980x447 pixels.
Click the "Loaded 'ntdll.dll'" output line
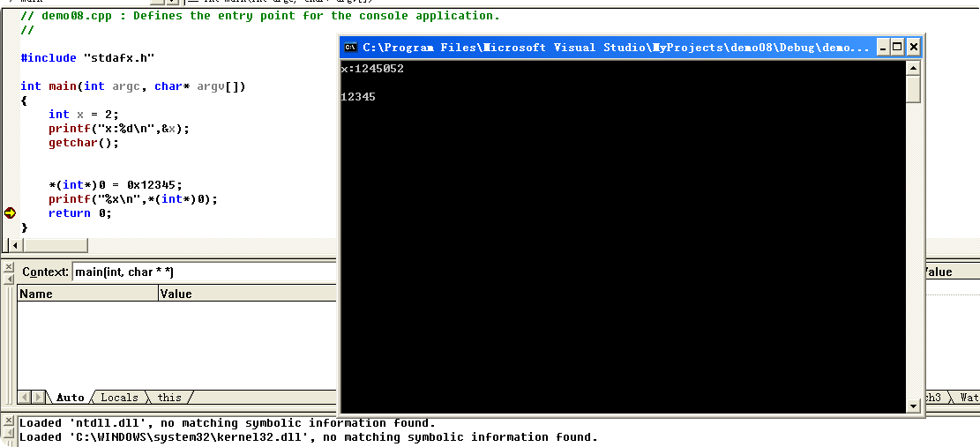click(x=228, y=422)
